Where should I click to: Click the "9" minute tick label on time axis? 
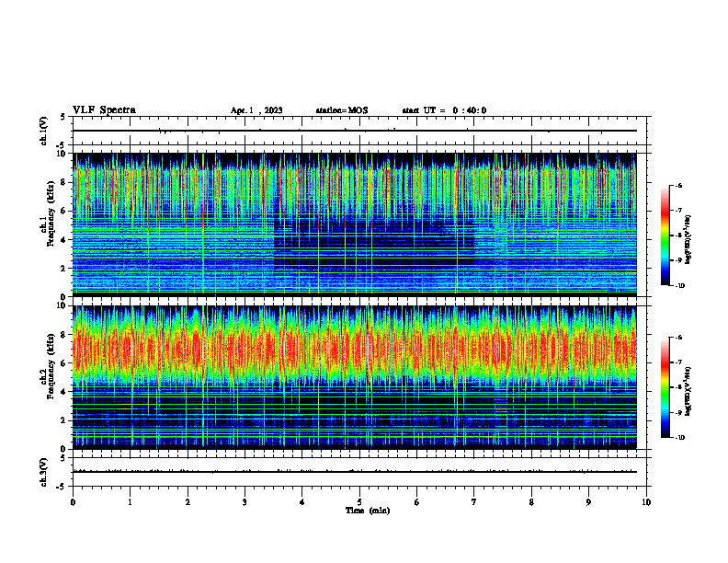tap(588, 502)
